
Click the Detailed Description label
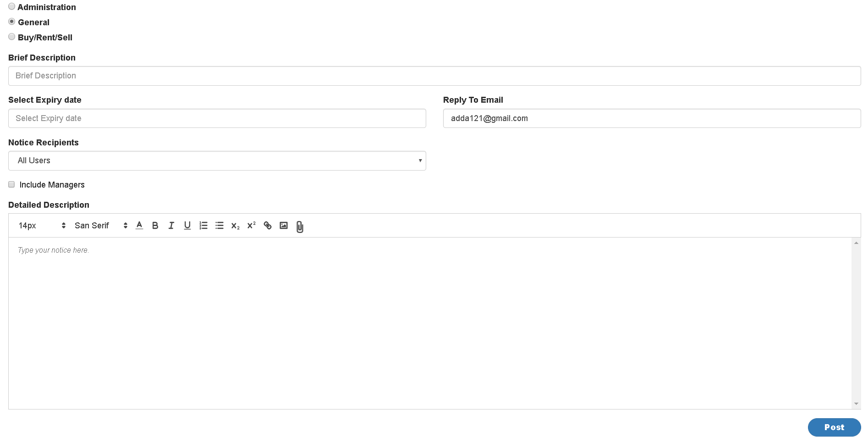pos(49,205)
